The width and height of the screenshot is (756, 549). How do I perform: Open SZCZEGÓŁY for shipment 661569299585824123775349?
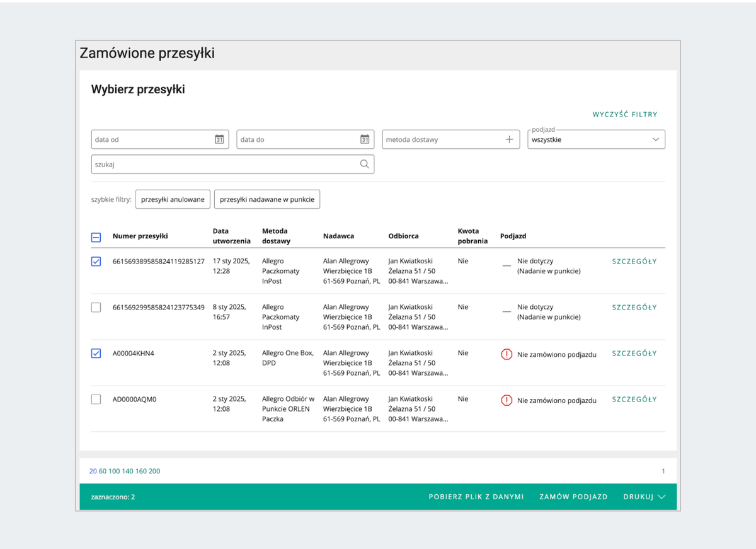click(634, 308)
